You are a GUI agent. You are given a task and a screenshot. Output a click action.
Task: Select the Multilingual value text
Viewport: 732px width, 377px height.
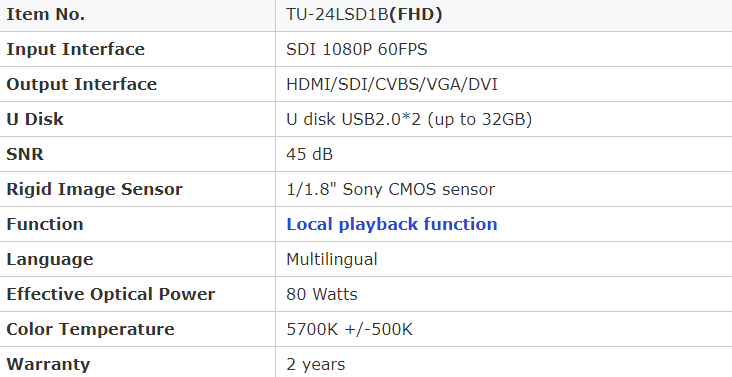pos(332,259)
